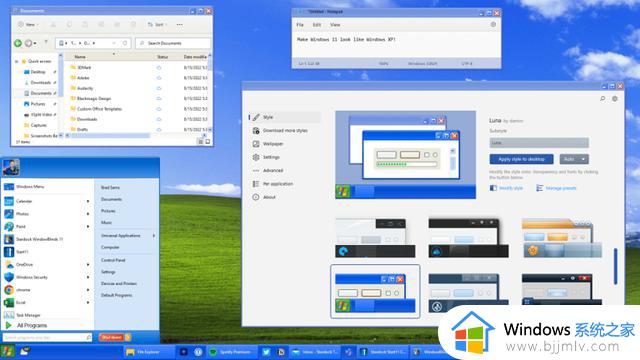Viewport: 640px width, 360px height.
Task: Click the Shut down button
Action: tap(111, 337)
